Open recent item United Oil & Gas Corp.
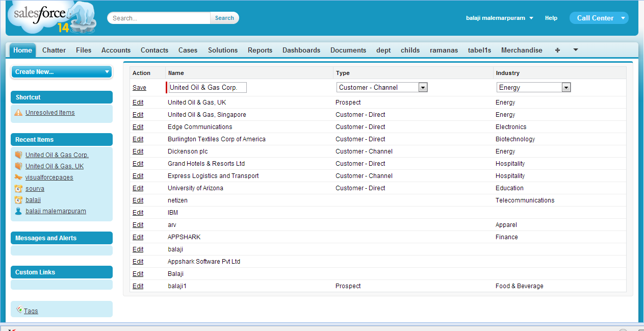Screen dimensions: 644x331 pos(57,155)
